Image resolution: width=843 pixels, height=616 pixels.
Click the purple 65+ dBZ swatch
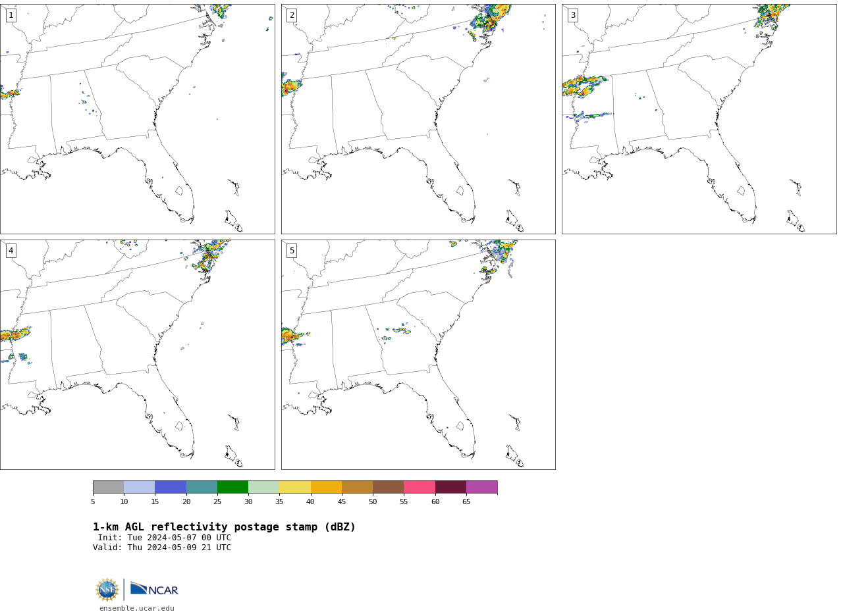point(481,487)
